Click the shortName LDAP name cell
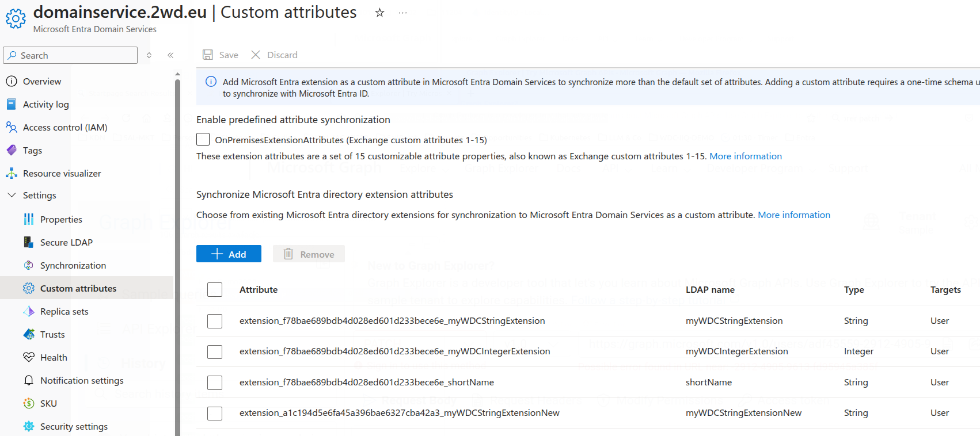This screenshot has width=980, height=436. point(709,382)
